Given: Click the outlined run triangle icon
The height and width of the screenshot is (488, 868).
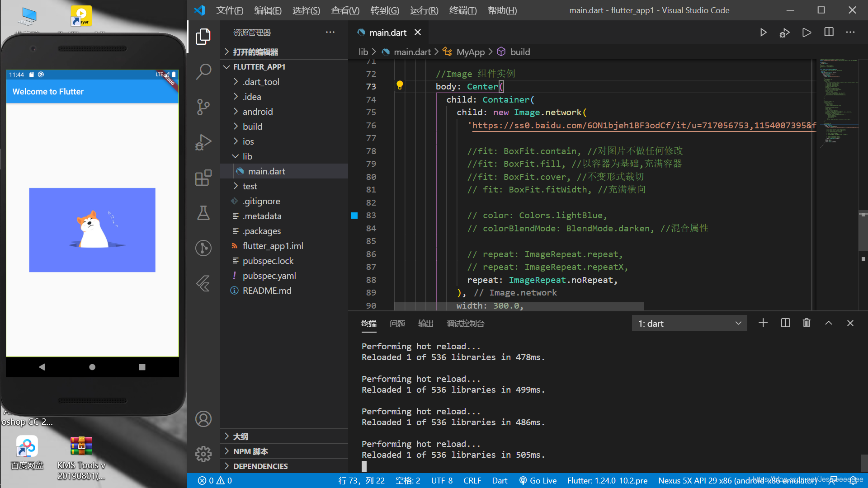Looking at the screenshot, I should [807, 33].
